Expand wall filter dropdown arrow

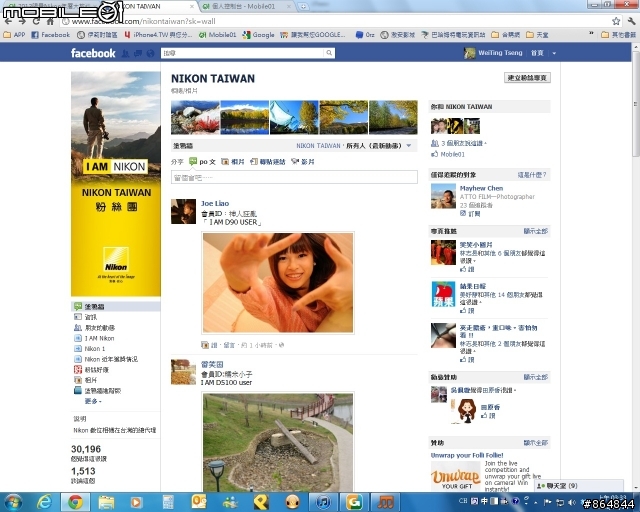pos(409,146)
